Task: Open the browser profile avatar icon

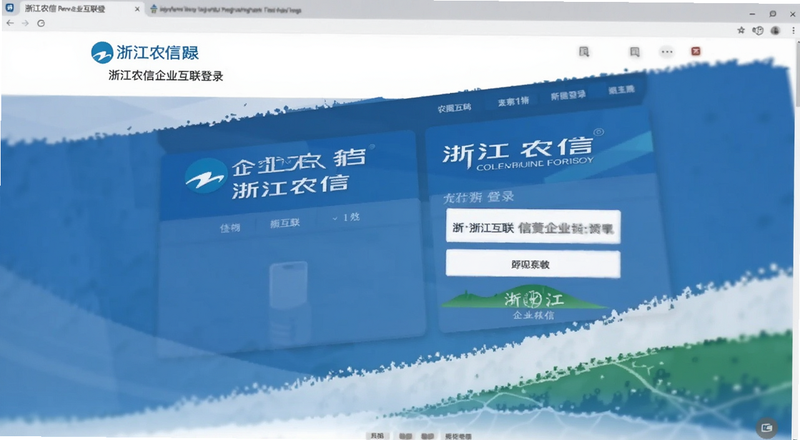Action: (775, 31)
